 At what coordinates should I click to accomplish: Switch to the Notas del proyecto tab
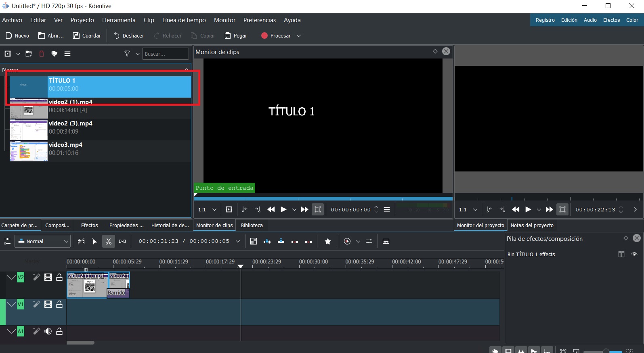[532, 225]
